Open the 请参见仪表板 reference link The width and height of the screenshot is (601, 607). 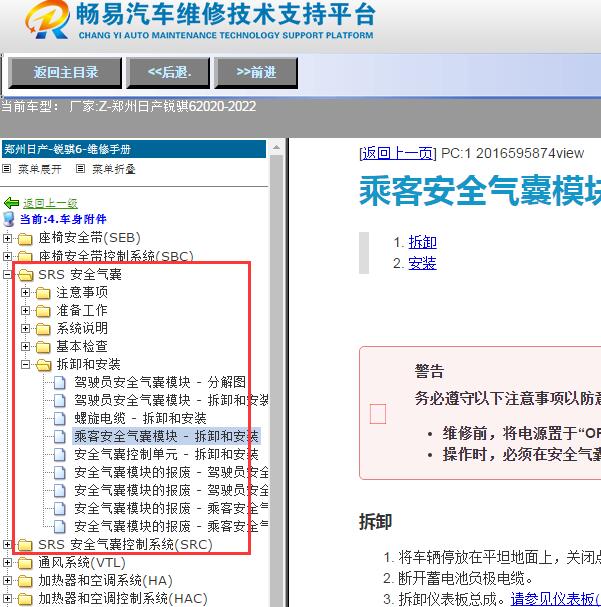click(556, 599)
